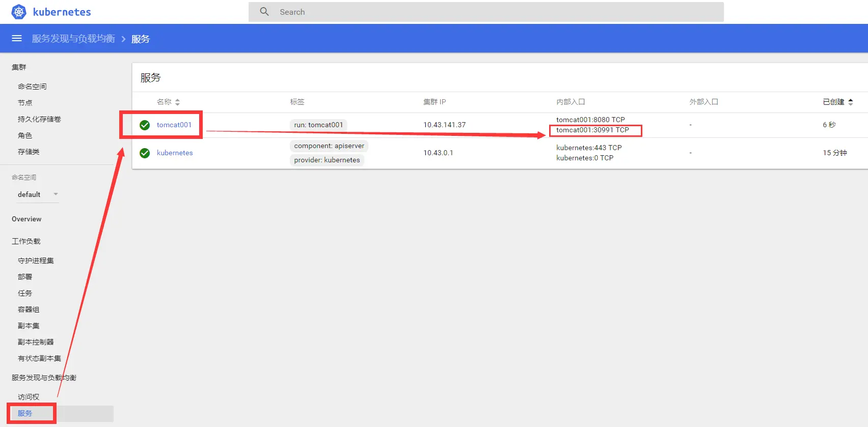Open 守护进程集 in the sidebar
Image resolution: width=868 pixels, height=427 pixels.
[x=36, y=261]
